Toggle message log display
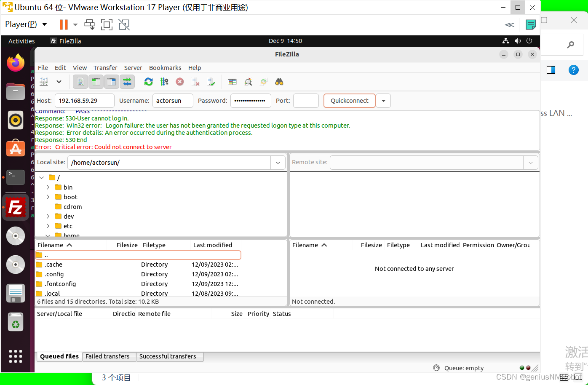This screenshot has width=588, height=385. (x=80, y=82)
